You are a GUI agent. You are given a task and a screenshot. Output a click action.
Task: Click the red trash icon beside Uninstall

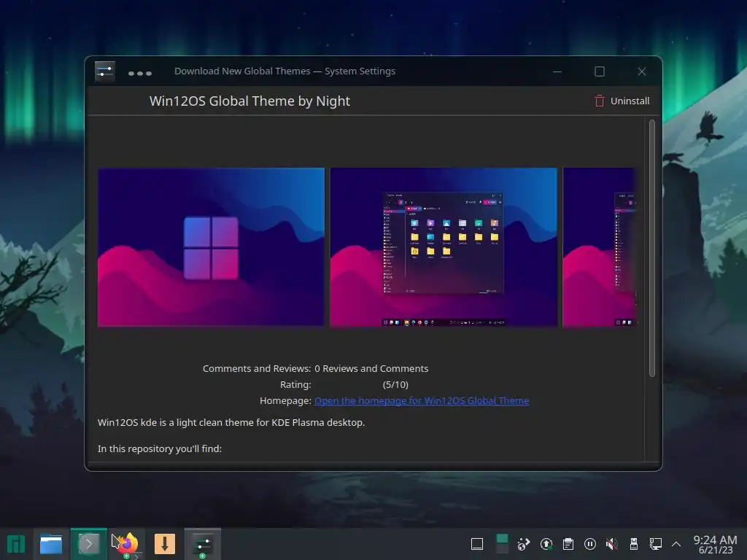[600, 101]
